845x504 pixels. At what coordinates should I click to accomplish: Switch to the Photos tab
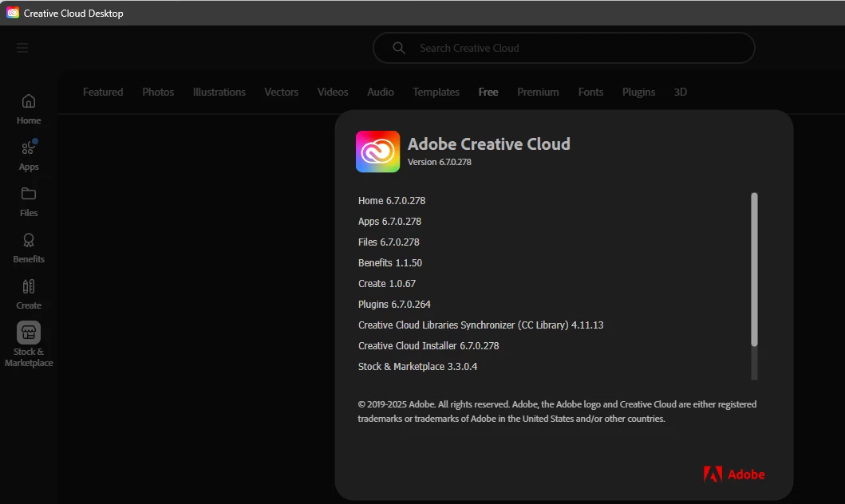[x=158, y=92]
